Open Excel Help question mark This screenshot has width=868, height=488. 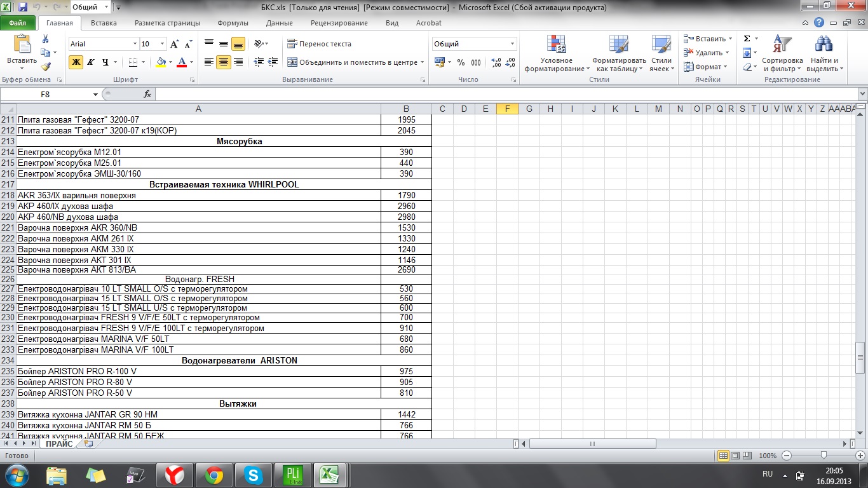click(x=820, y=23)
